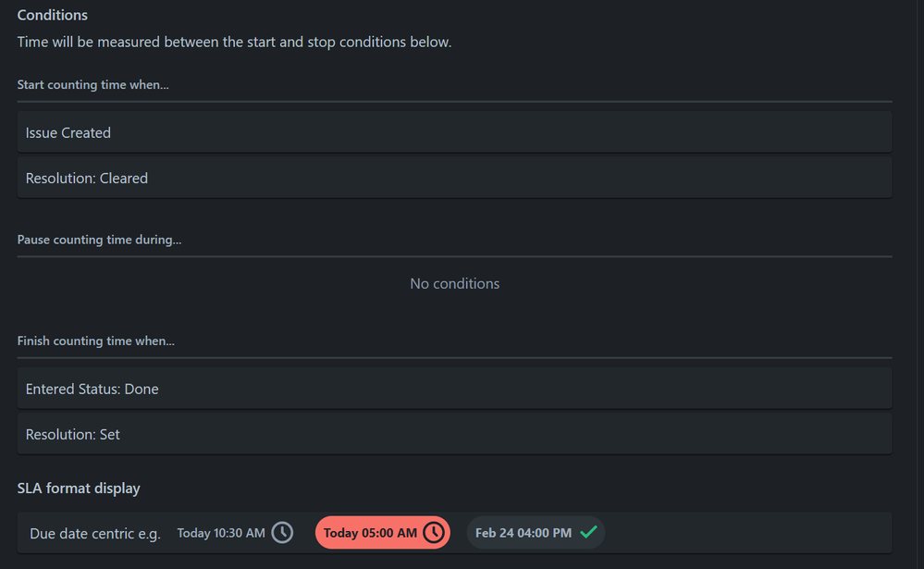Click the Today 10:30 AM example text
924x569 pixels.
coord(221,533)
